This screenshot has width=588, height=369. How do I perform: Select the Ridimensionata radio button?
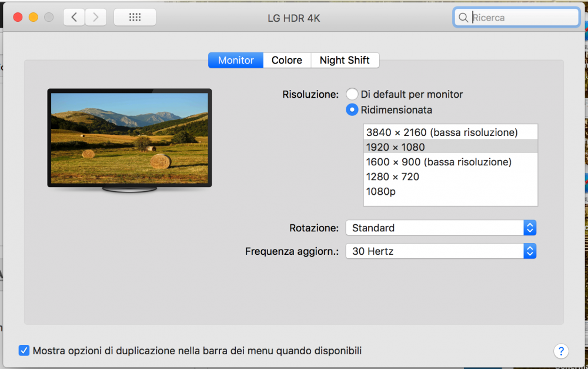click(x=352, y=109)
